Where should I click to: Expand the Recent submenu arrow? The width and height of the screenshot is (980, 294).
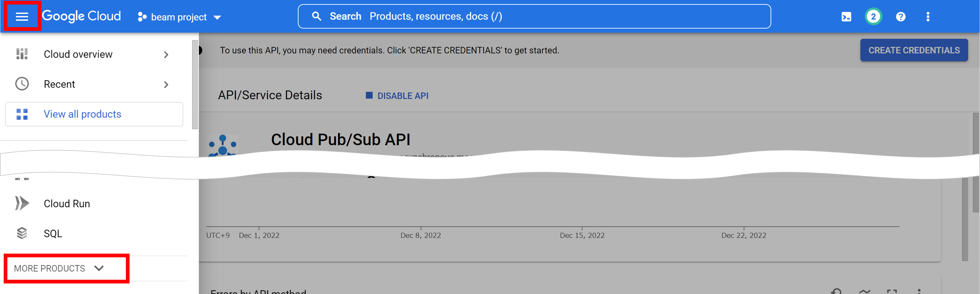point(166,84)
